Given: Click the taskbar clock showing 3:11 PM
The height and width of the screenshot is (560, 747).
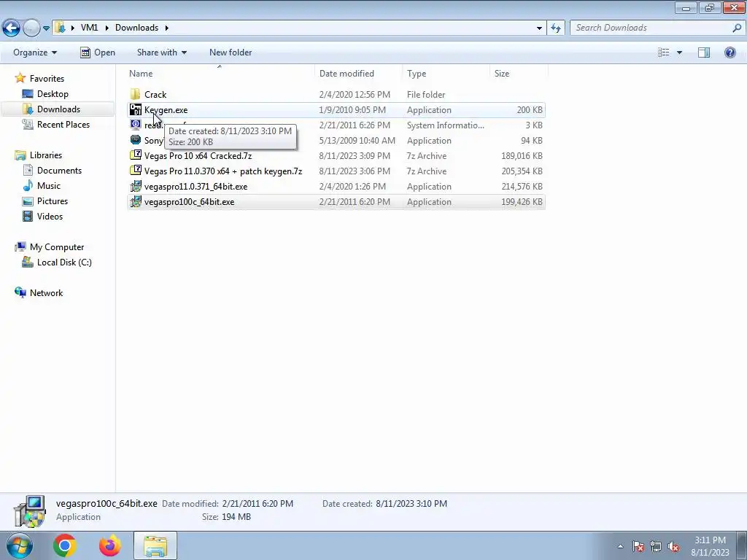Looking at the screenshot, I should (710, 545).
